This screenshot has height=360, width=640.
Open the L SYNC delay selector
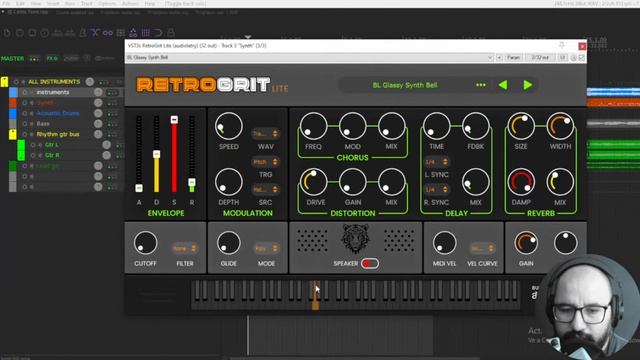[x=437, y=162]
